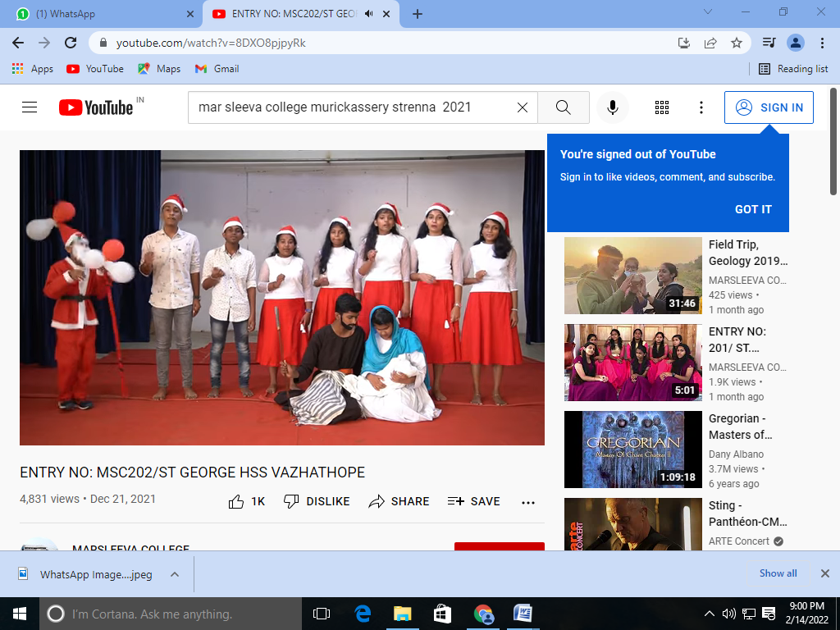The width and height of the screenshot is (840, 630).
Task: Activate voice search microphone
Action: click(612, 107)
